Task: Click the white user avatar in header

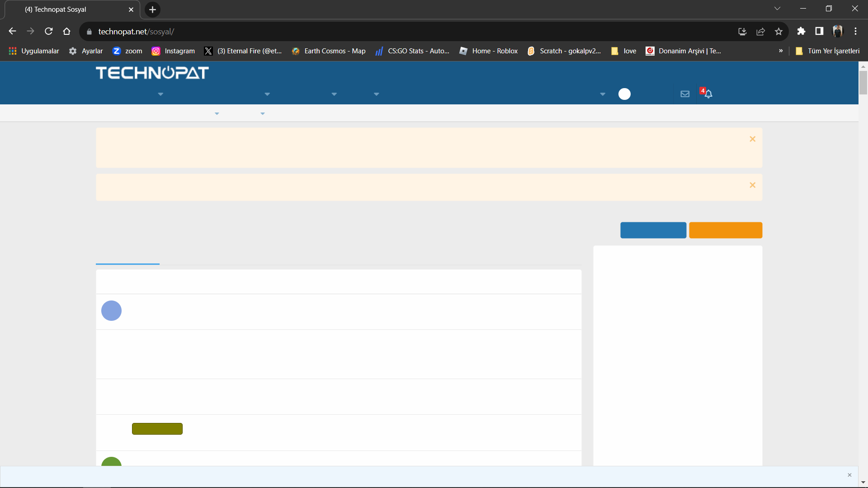Action: pyautogui.click(x=624, y=94)
